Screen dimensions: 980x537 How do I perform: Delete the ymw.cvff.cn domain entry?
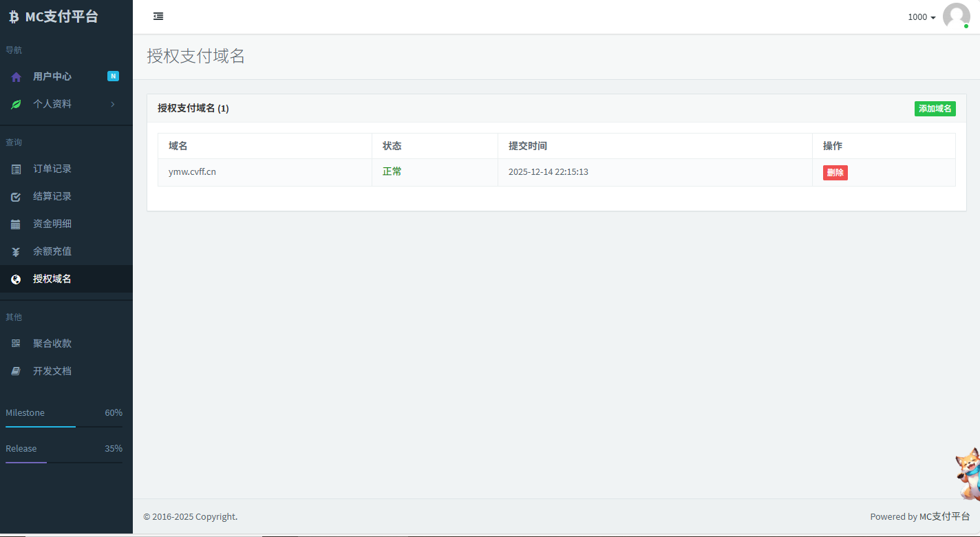(x=835, y=173)
